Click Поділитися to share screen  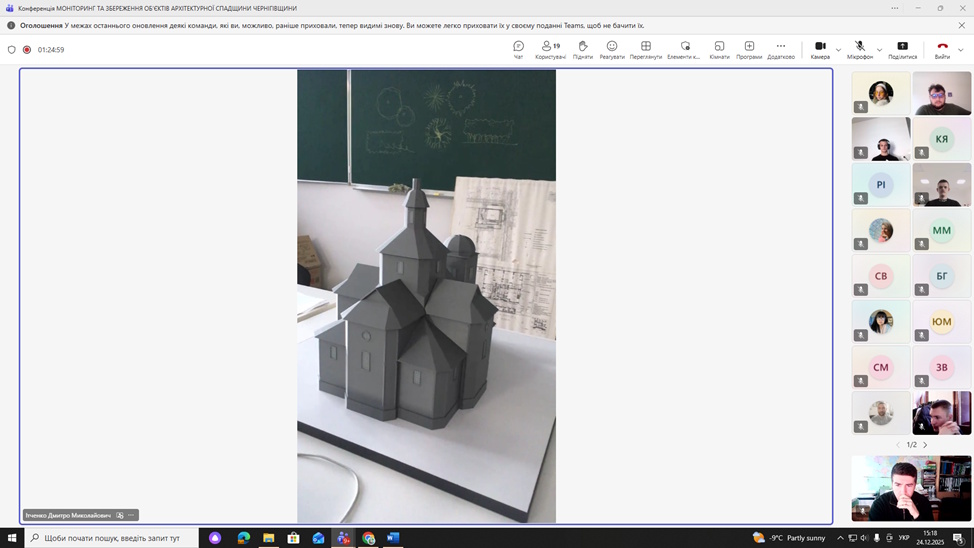[x=902, y=49]
